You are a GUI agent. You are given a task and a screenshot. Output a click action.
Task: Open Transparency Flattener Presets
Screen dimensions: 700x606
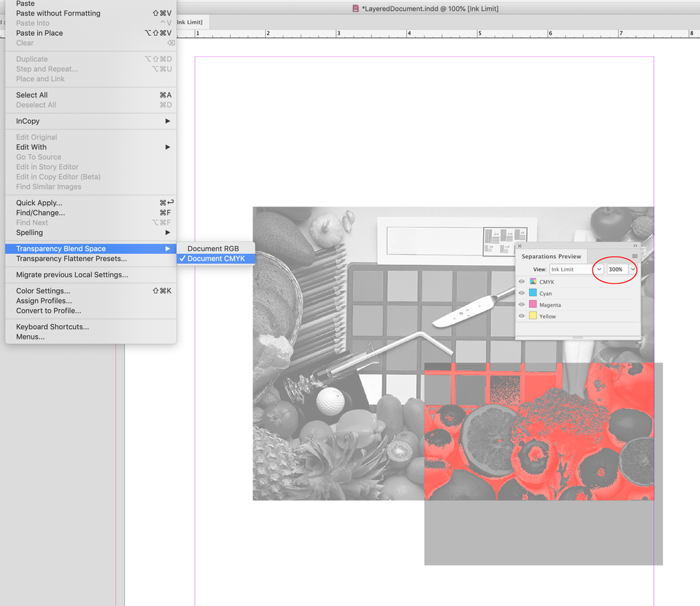90,259
